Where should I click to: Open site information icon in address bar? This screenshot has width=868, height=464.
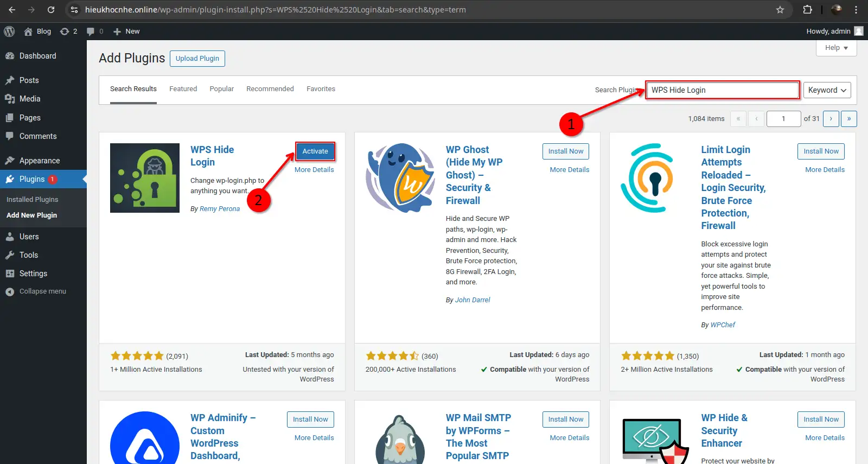click(x=74, y=10)
